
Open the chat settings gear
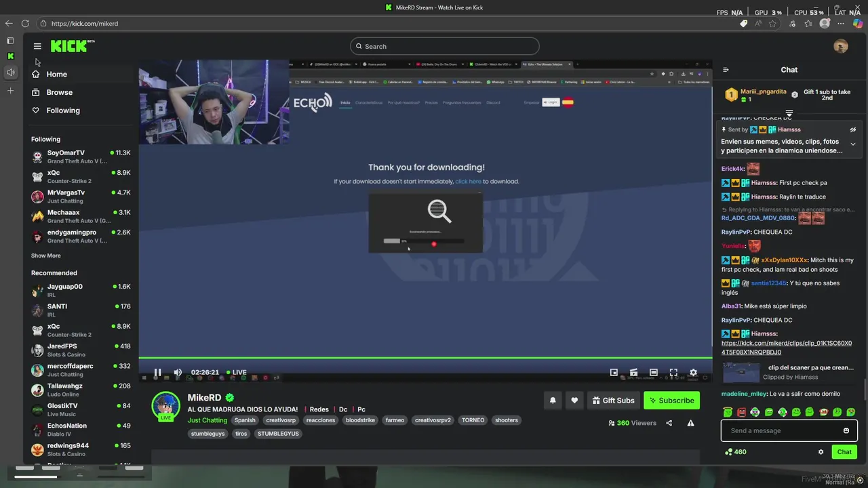click(821, 452)
